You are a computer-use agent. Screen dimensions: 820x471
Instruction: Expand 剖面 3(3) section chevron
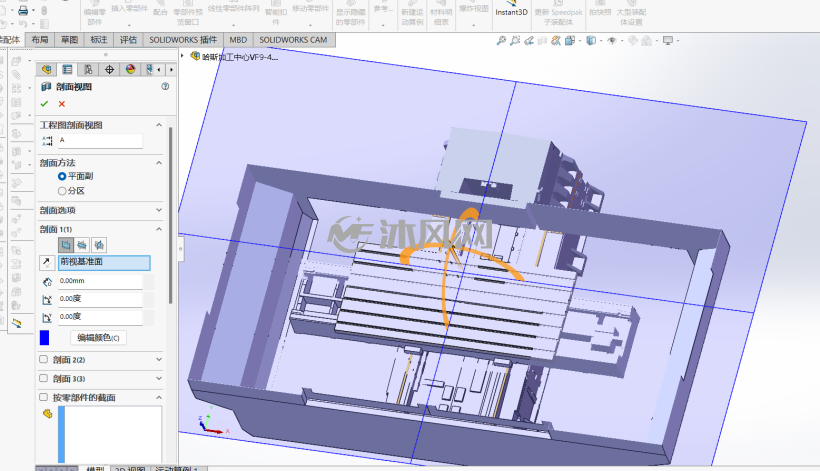point(159,378)
